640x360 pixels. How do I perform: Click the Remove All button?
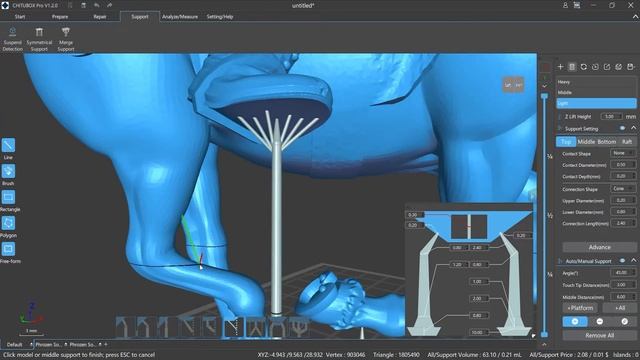(x=599, y=336)
